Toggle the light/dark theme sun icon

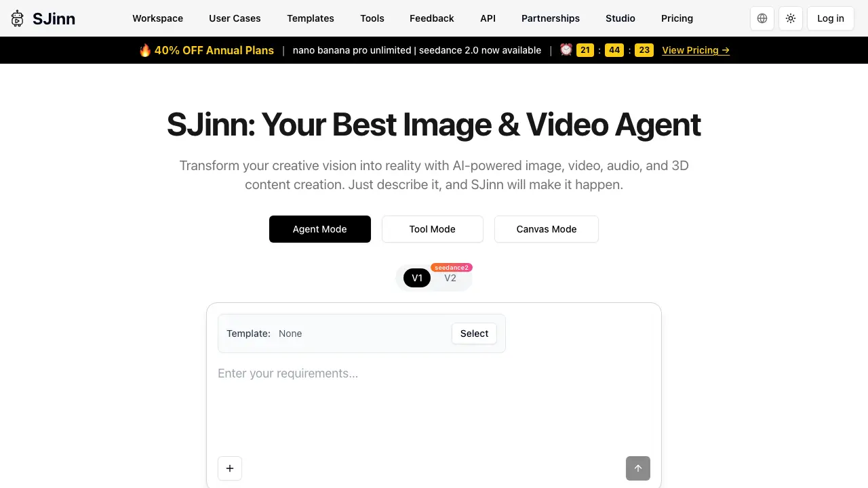pyautogui.click(x=791, y=18)
